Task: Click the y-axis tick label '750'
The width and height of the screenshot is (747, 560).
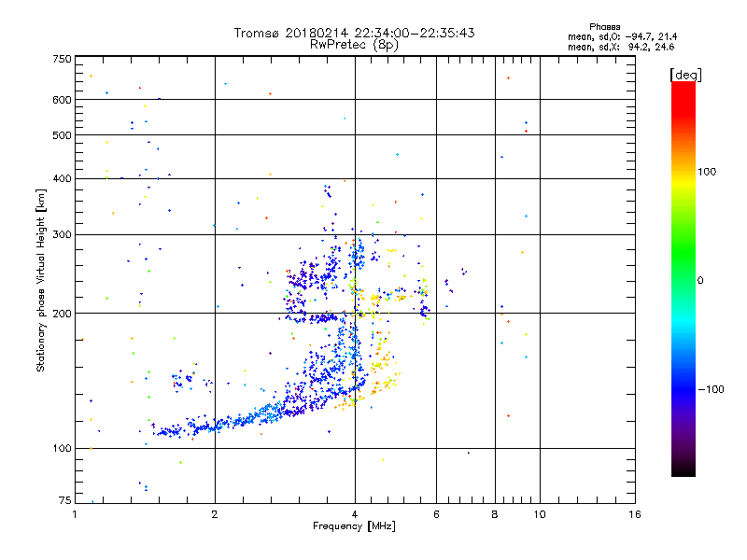Action: [x=62, y=59]
